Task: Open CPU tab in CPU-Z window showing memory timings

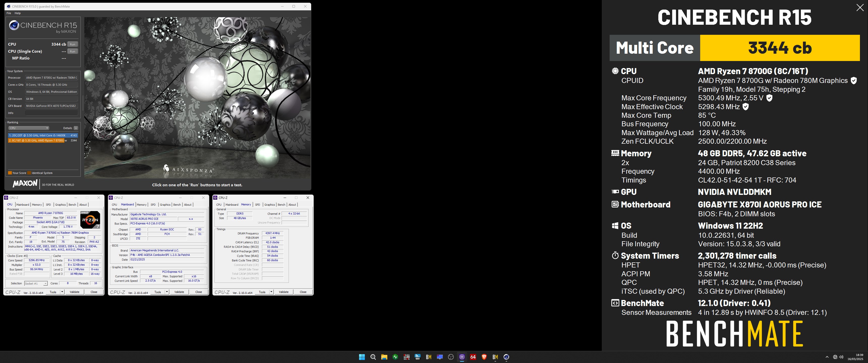Action: 219,205
